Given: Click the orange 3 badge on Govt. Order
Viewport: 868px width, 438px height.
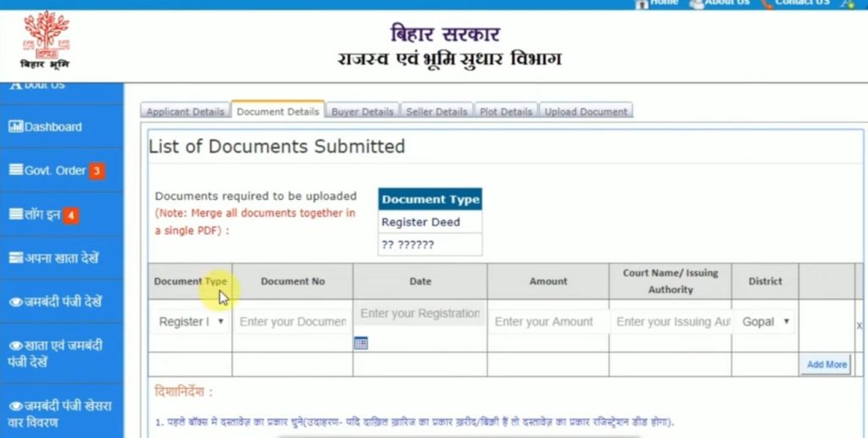Looking at the screenshot, I should coord(97,171).
